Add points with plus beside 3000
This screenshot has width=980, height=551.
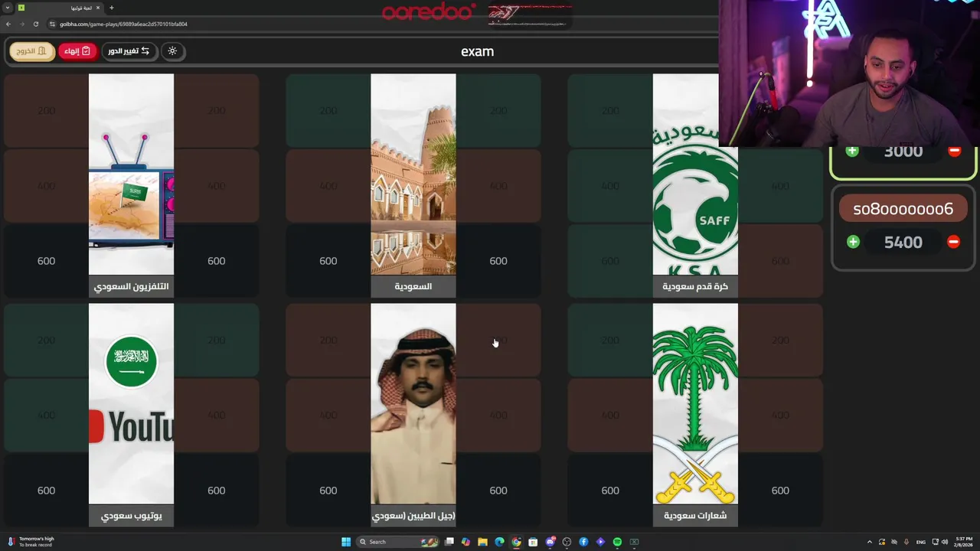(852, 151)
